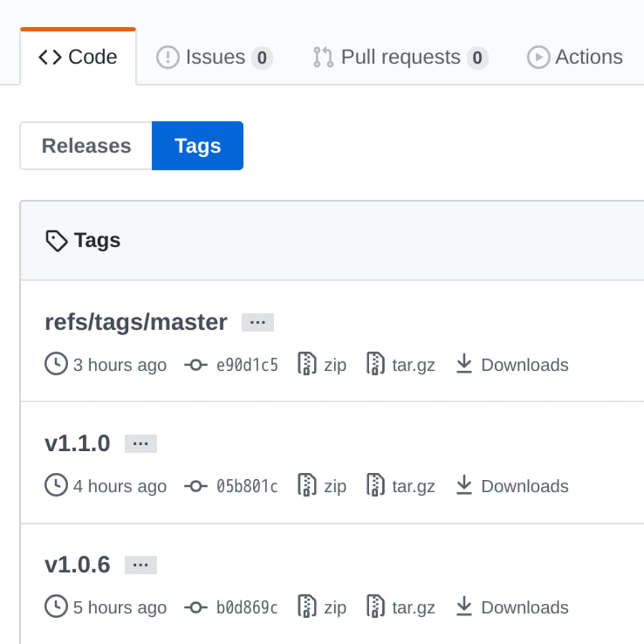Click download arrow icon for v1.0.6
This screenshot has height=644, width=644.
(x=464, y=606)
